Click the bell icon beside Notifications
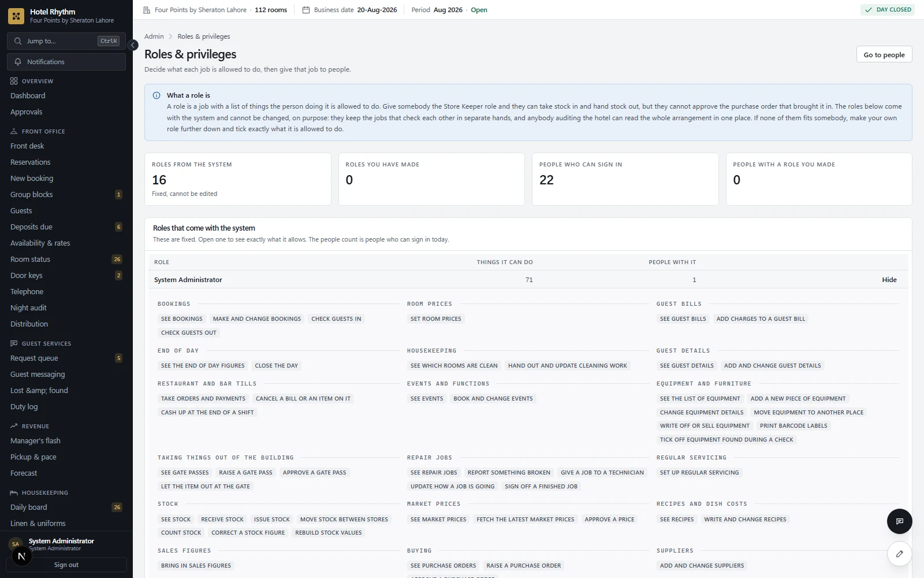Screen dimensions: 924x578 pyautogui.click(x=18, y=62)
